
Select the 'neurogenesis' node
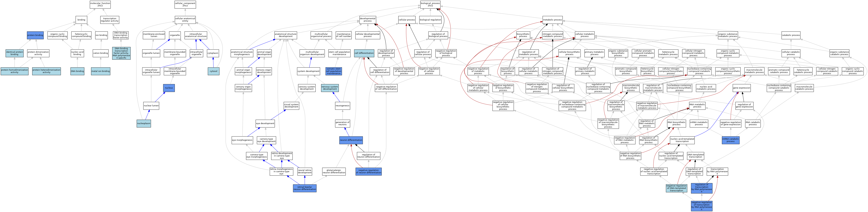[x=342, y=106]
